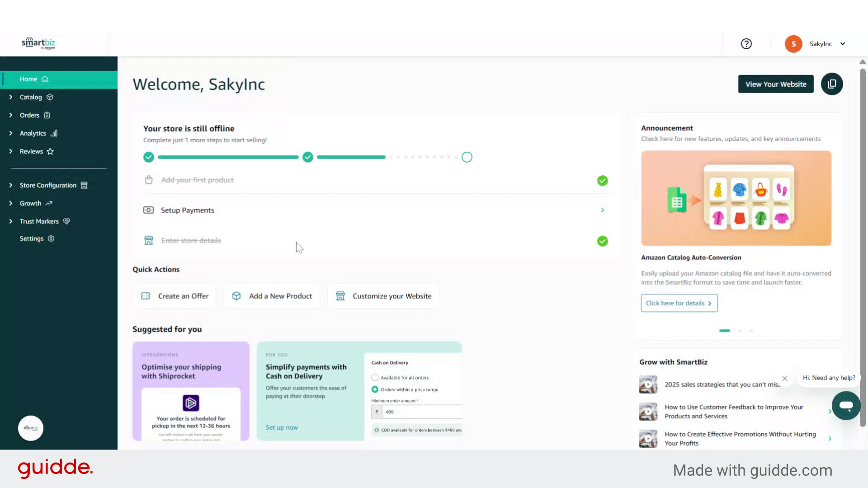The width and height of the screenshot is (868, 488).
Task: Dismiss the Need any help popup
Action: tap(785, 379)
